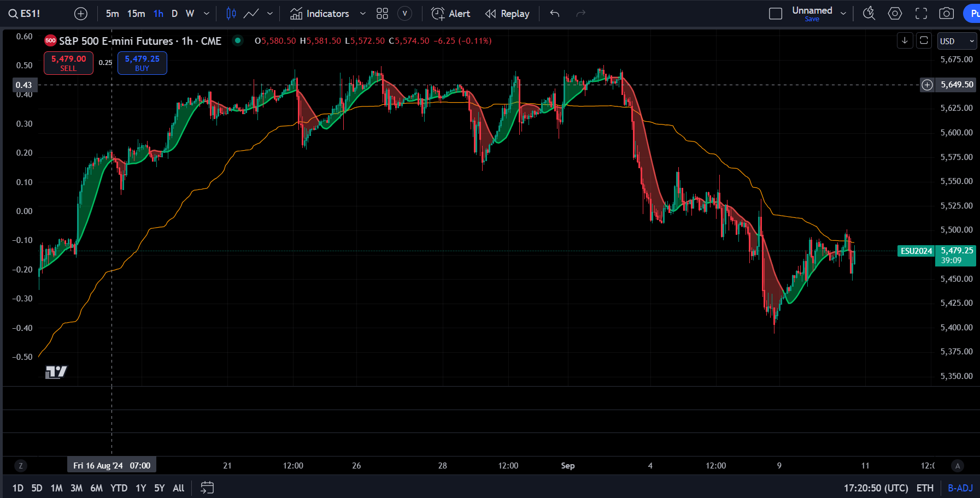This screenshot has width=980, height=498.
Task: Add symbol to compare with plus icon
Action: click(x=81, y=14)
